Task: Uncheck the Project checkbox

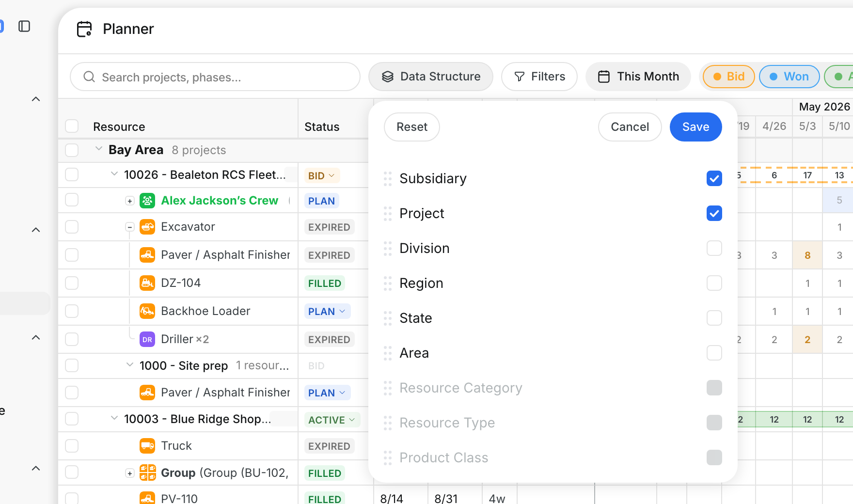Action: (714, 213)
